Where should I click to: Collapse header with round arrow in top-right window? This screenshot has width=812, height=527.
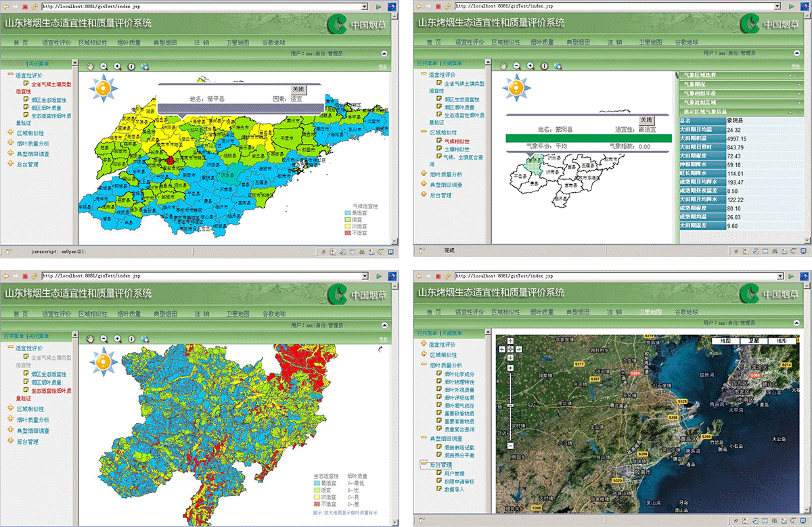(x=798, y=53)
